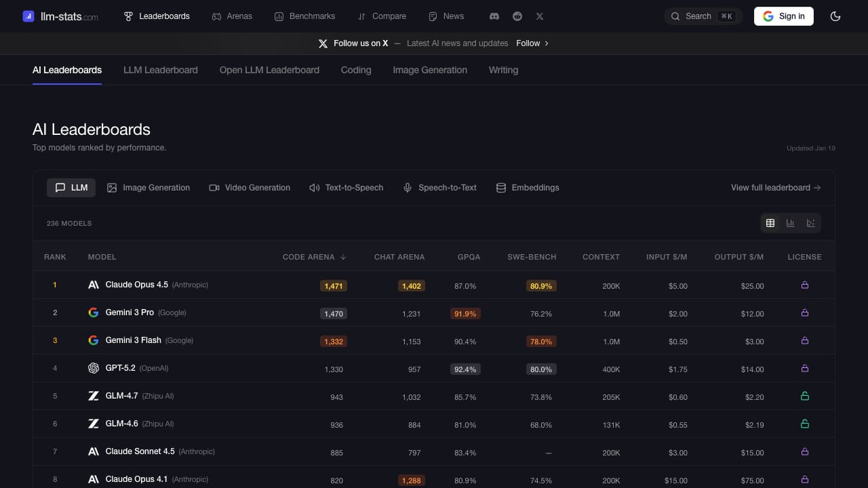
Task: Open the Reddit icon link
Action: click(517, 16)
